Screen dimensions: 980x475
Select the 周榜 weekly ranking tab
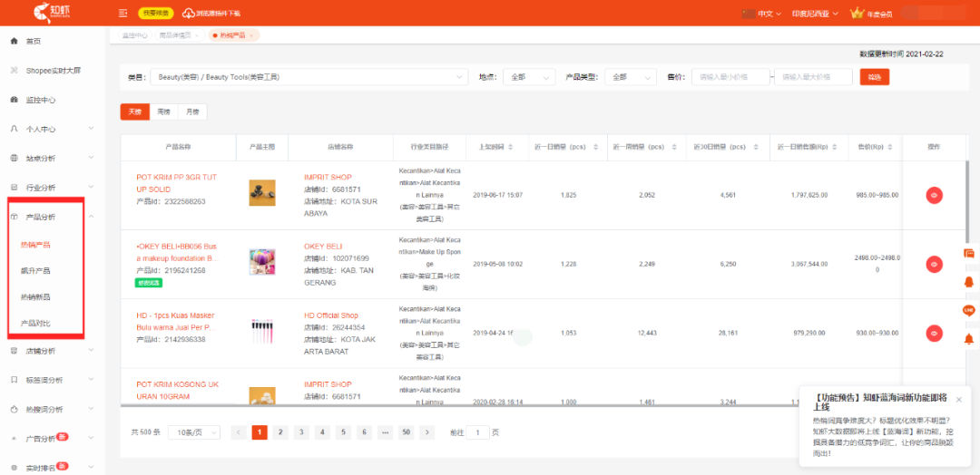pyautogui.click(x=163, y=111)
